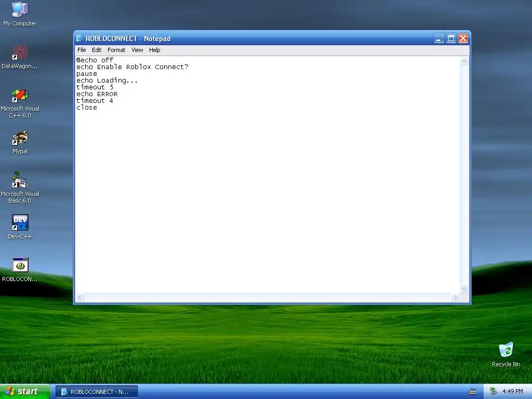Click the 'timeout 5' line
Screen dimensions: 532x399
95,87
